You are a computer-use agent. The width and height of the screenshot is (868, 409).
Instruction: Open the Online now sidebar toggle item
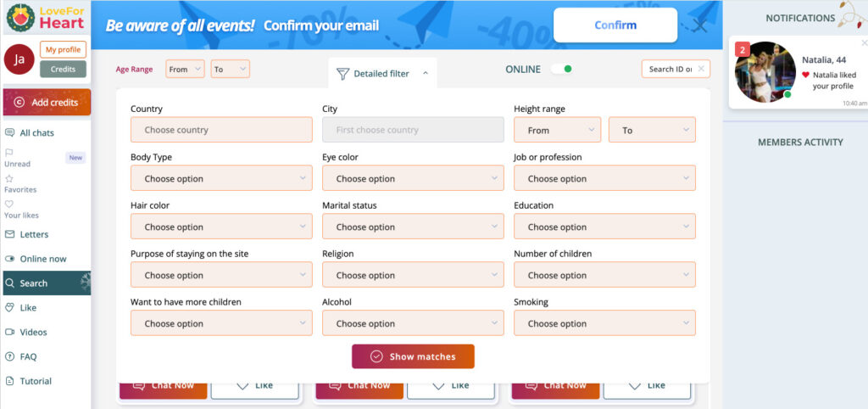[36, 259]
